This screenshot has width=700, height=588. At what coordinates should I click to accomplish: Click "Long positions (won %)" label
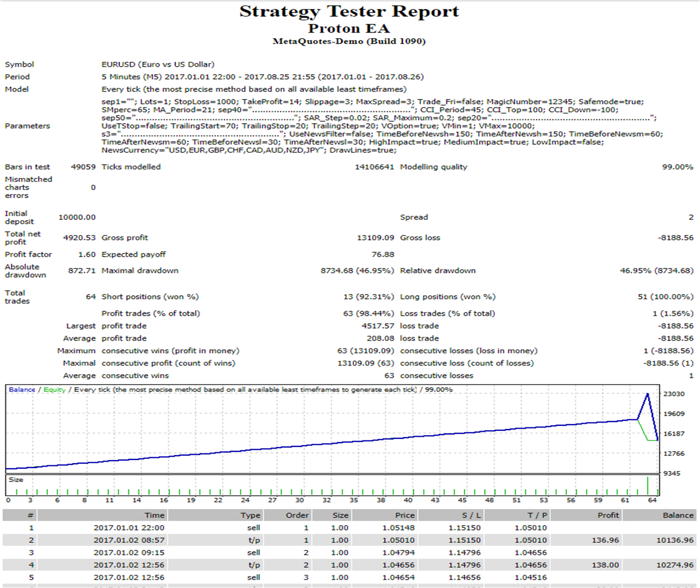click(x=448, y=297)
